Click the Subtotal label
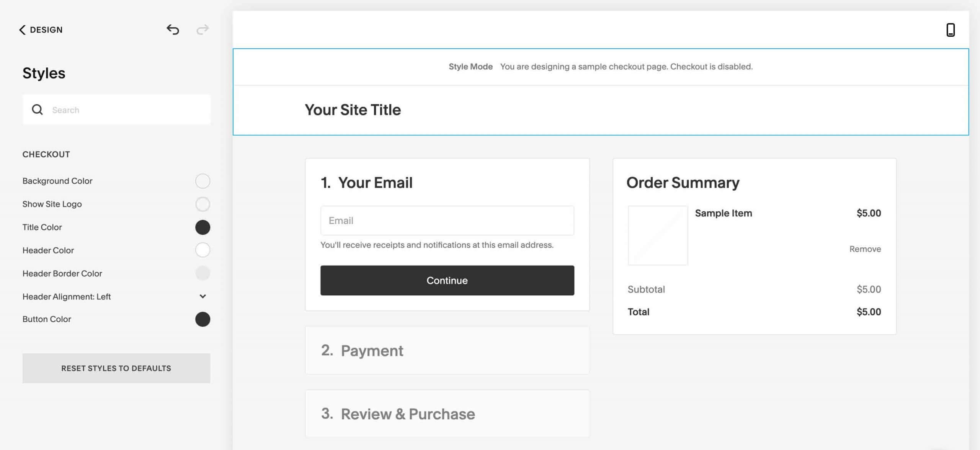 [x=646, y=289]
